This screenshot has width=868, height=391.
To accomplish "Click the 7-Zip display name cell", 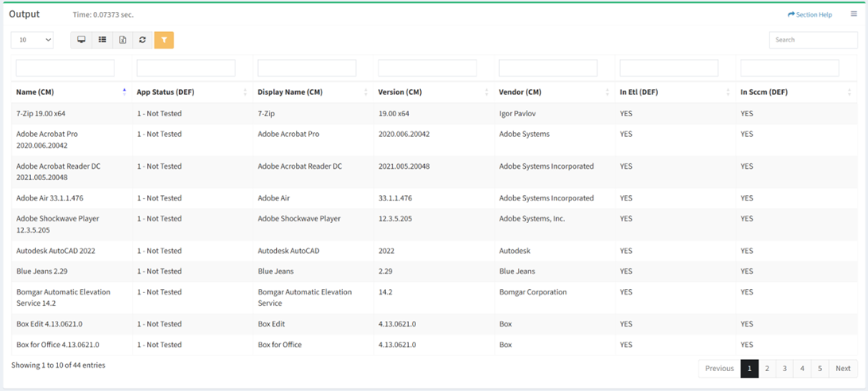I will click(313, 114).
